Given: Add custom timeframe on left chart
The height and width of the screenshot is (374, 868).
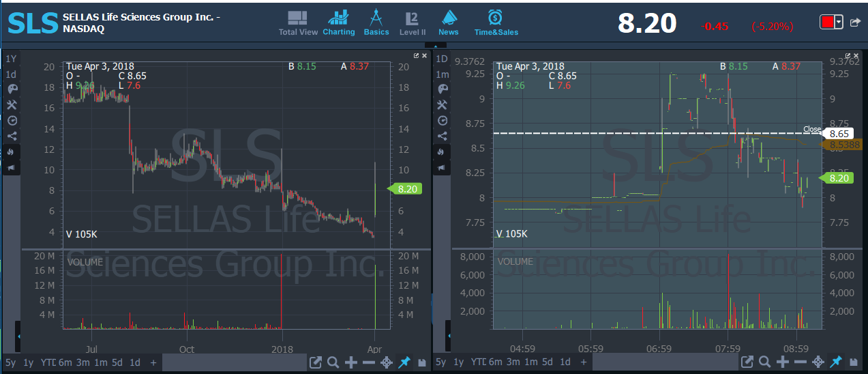Looking at the screenshot, I should (153, 362).
